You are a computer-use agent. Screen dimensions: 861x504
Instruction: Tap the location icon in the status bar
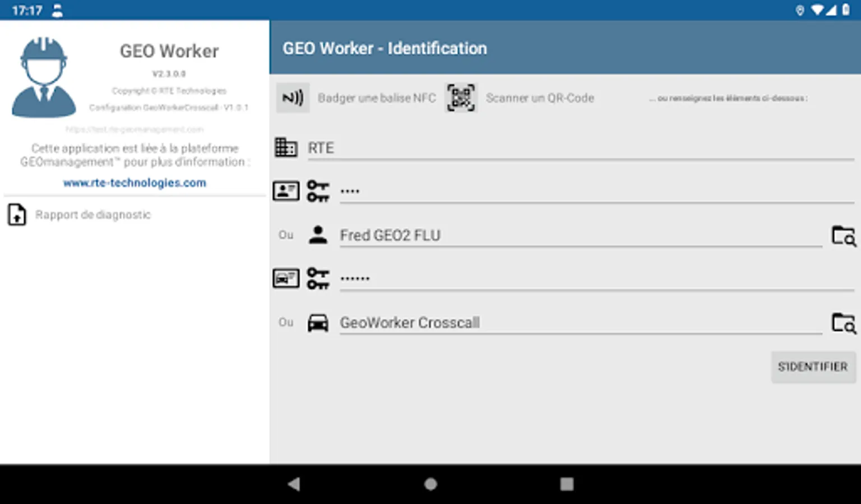800,11
